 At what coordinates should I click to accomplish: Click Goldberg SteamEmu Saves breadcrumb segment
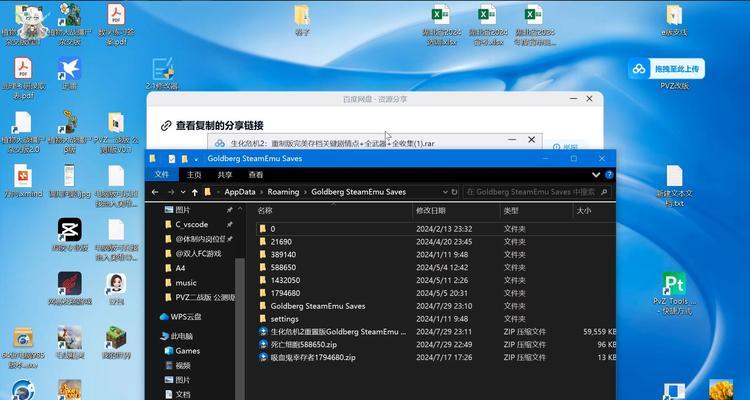[358, 192]
